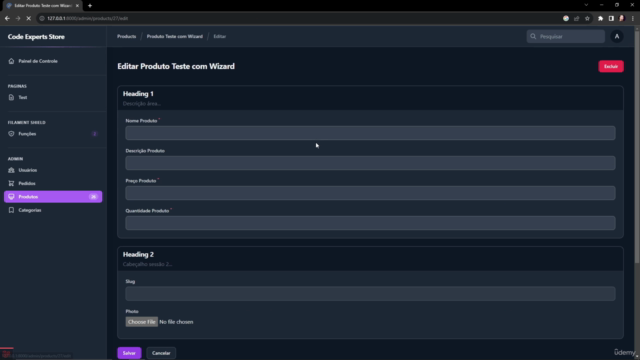Open a new browser tab
Screen dimensions: 640x360
[x=90, y=6]
